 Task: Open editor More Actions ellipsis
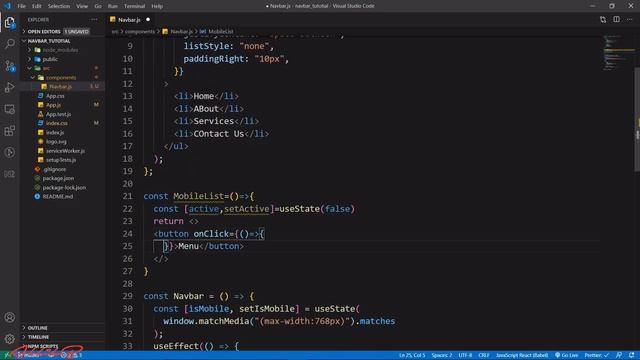tap(629, 20)
